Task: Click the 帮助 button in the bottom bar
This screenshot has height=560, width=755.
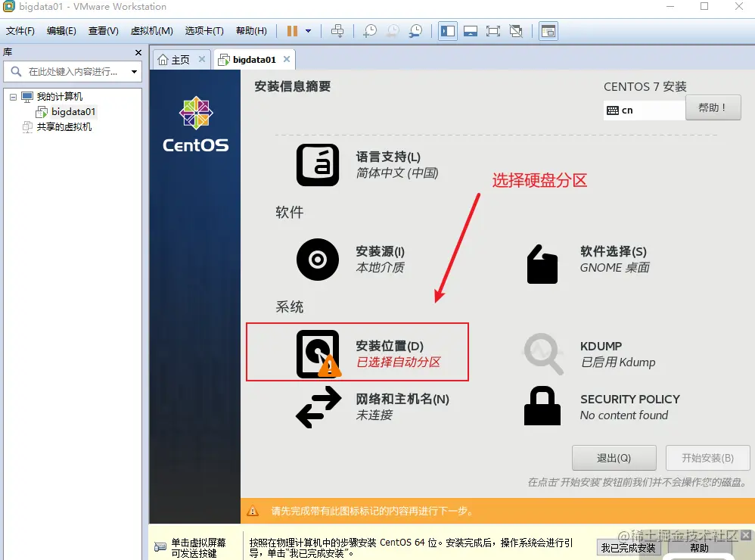Action: click(x=699, y=548)
